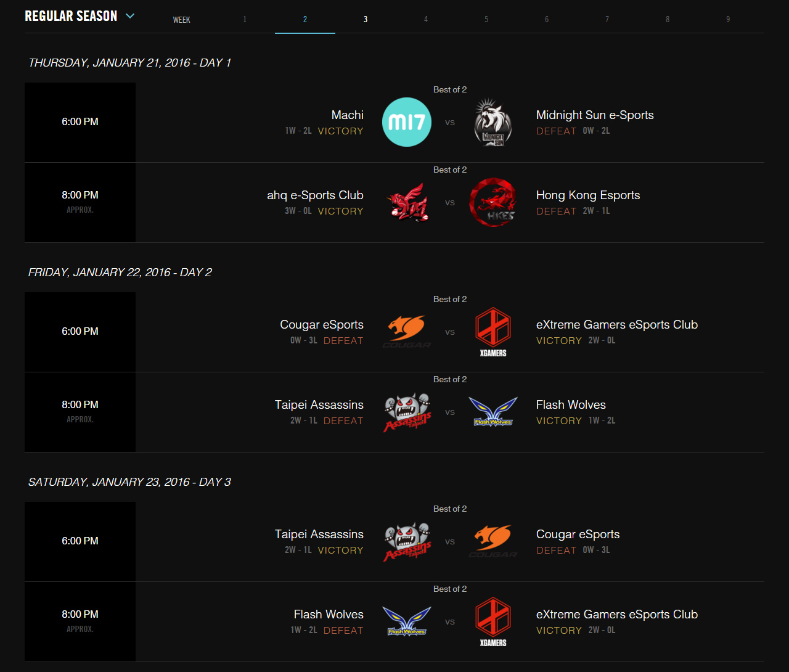Click the Thursday 8:00 PM time block
The image size is (789, 672).
coord(80,202)
